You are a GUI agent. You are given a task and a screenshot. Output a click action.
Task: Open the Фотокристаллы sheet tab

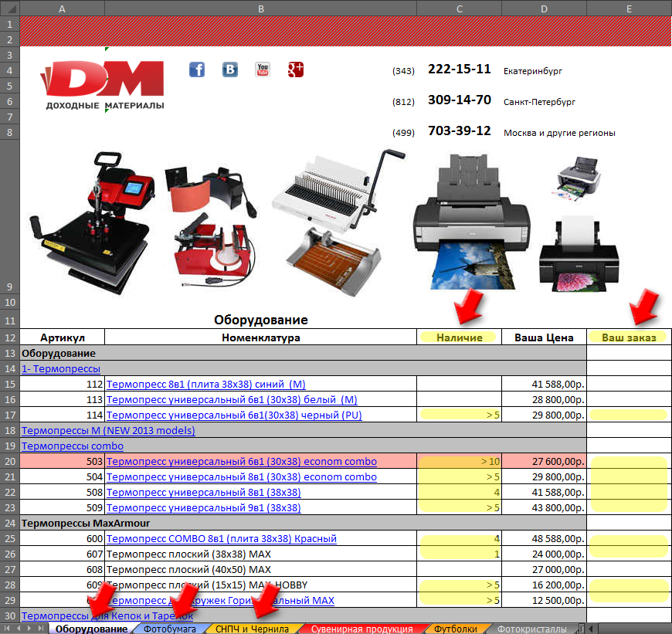531,629
